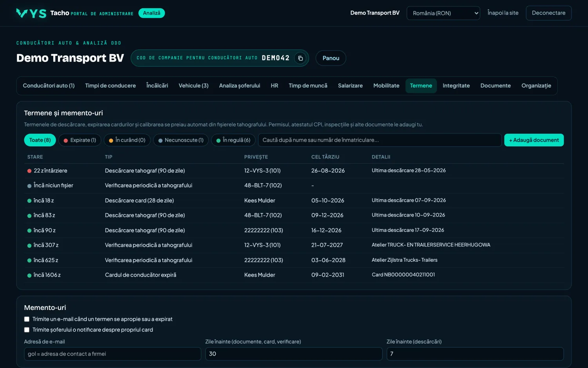Open the Integritate tab
The height and width of the screenshot is (368, 588).
(x=456, y=86)
